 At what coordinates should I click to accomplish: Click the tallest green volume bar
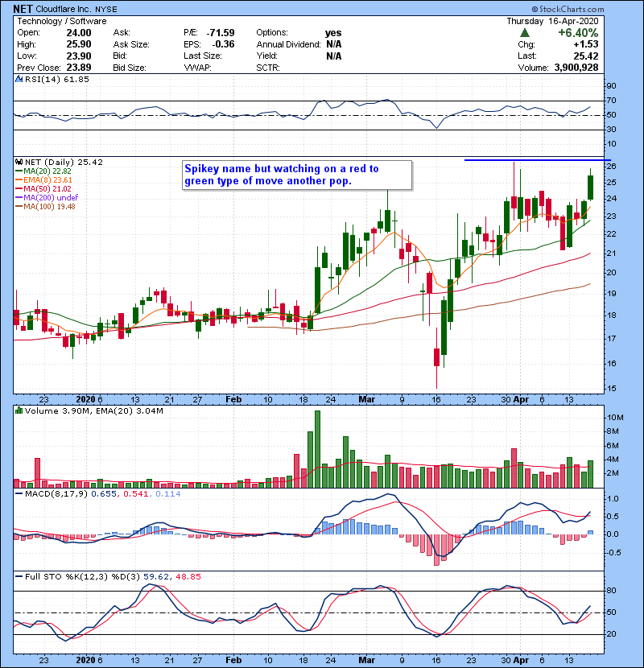click(317, 449)
